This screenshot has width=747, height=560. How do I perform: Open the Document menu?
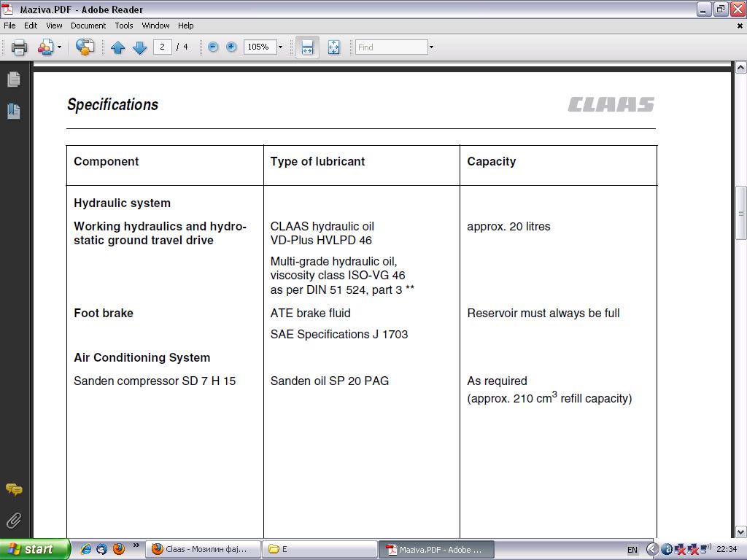pyautogui.click(x=88, y=26)
